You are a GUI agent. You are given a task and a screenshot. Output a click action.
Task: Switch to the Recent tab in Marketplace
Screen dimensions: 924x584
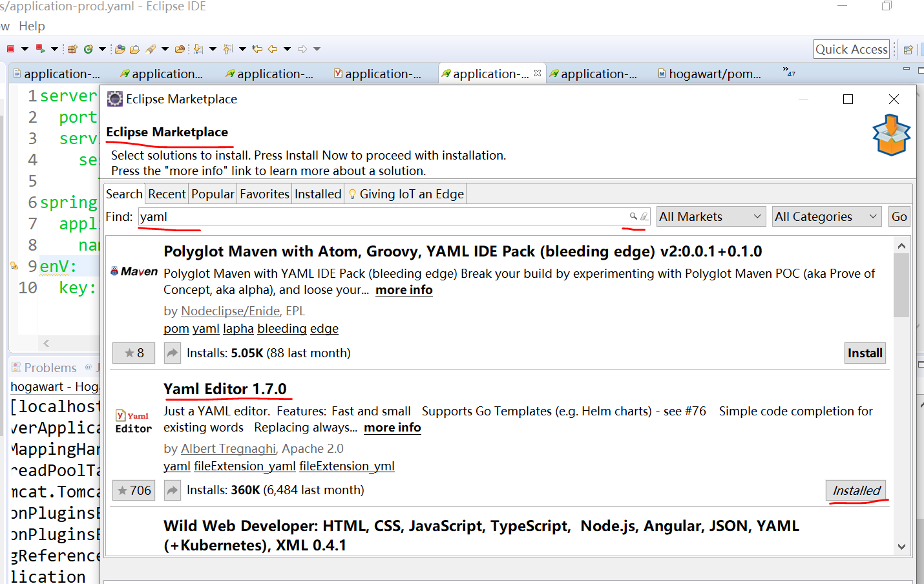(167, 194)
